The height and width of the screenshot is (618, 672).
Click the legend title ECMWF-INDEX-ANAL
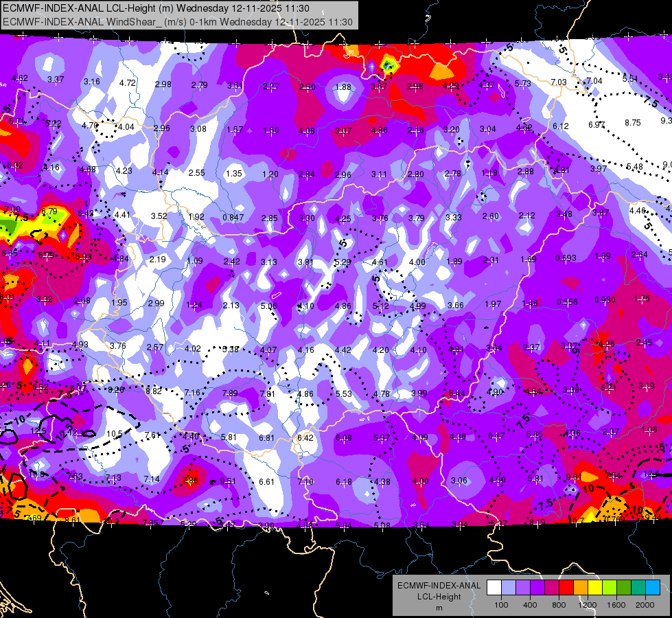[x=439, y=586]
